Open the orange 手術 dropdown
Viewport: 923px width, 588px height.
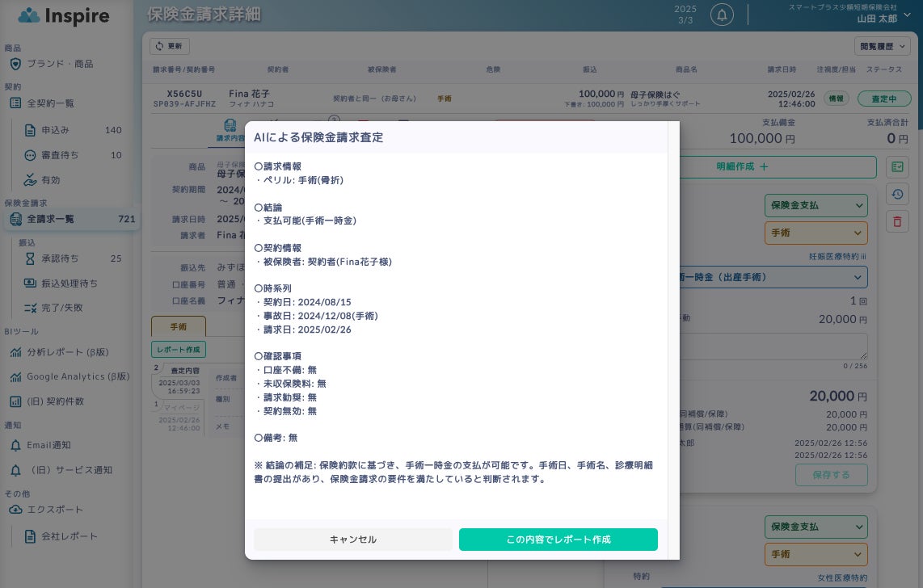(816, 233)
